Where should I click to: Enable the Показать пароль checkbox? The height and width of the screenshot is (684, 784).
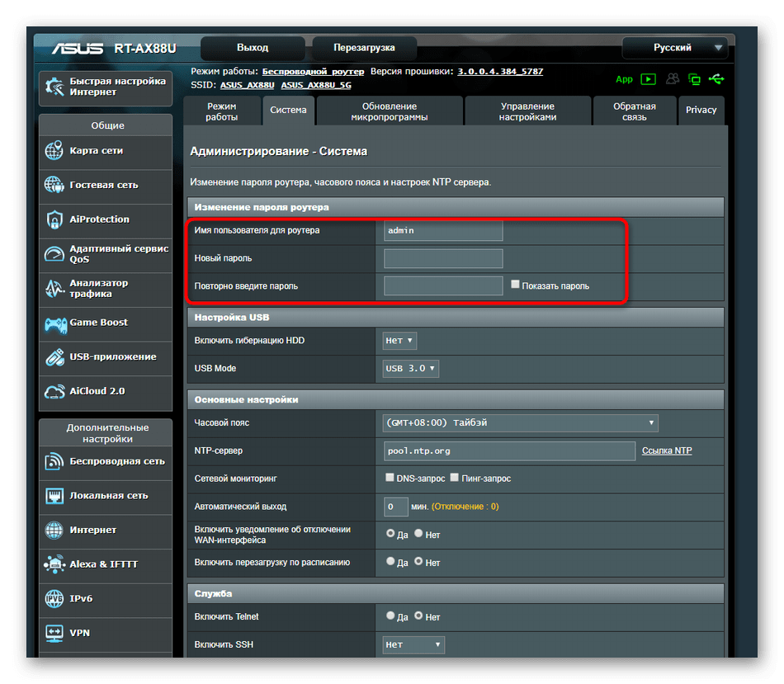[x=516, y=285]
